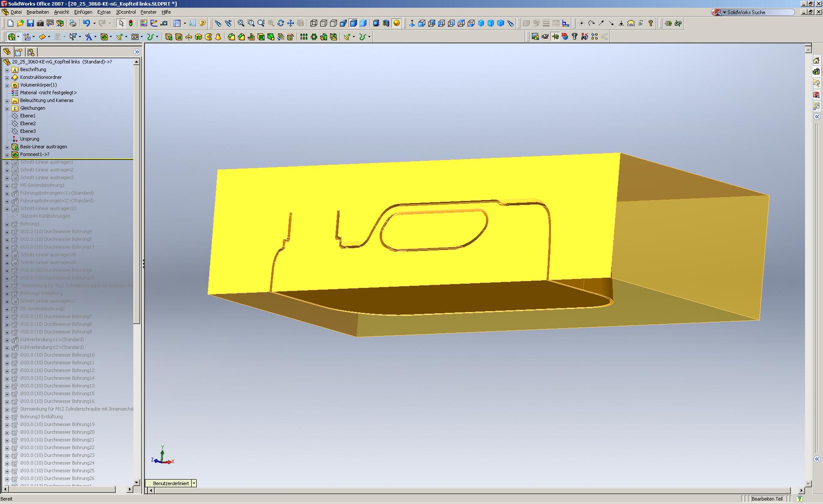Click the Save document icon
Screen dimensions: 823x504
(x=30, y=23)
